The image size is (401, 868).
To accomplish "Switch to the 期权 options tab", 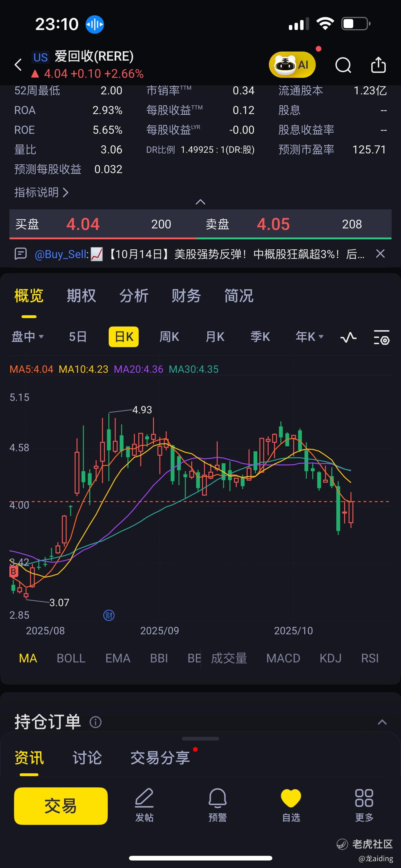I will coord(82,296).
